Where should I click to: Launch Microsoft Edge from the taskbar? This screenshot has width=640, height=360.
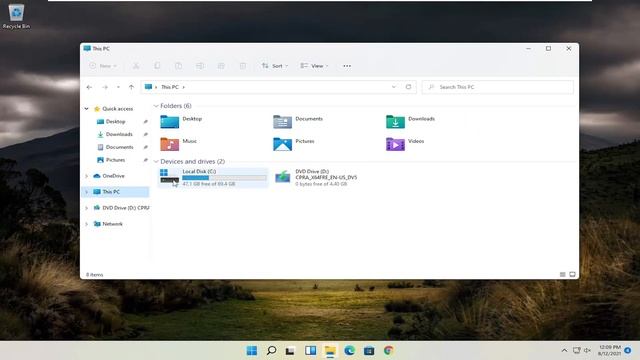pyautogui.click(x=349, y=351)
